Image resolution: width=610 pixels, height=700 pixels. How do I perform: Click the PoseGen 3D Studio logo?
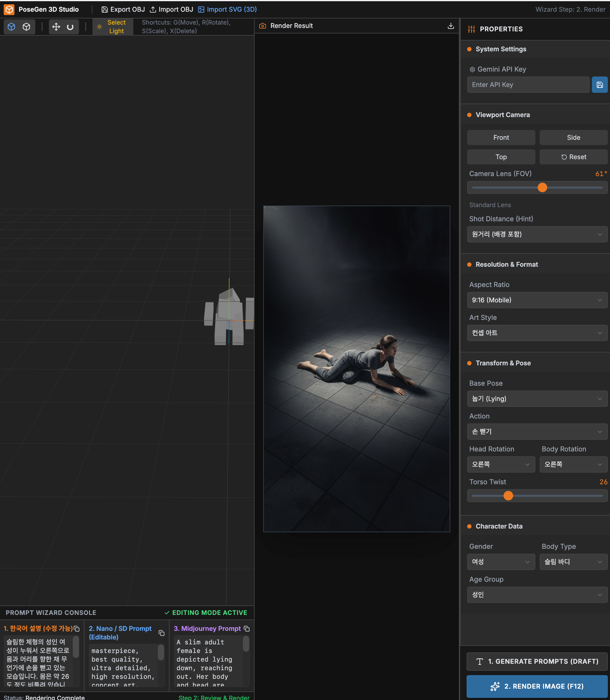9,9
